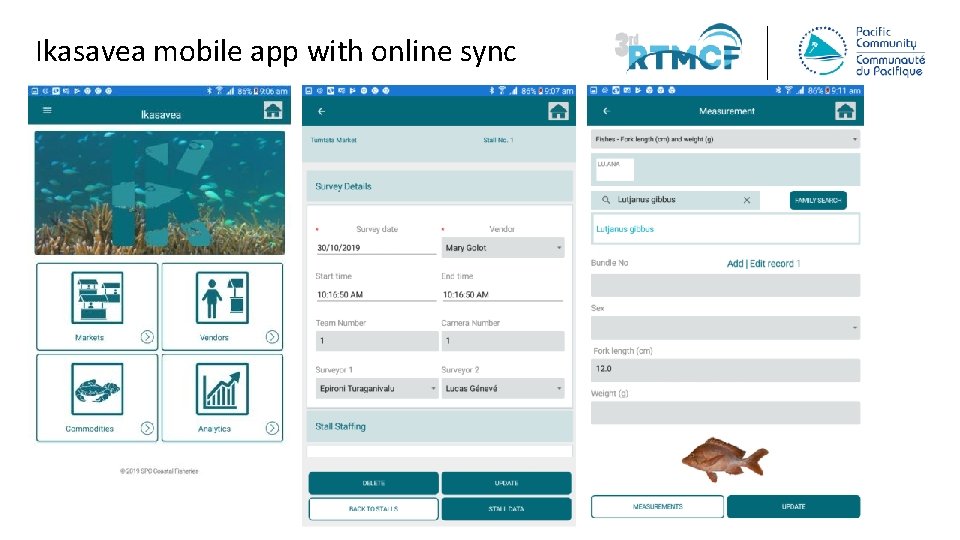The image size is (960, 540).
Task: Click the Stall No. 1 text
Action: [x=498, y=140]
